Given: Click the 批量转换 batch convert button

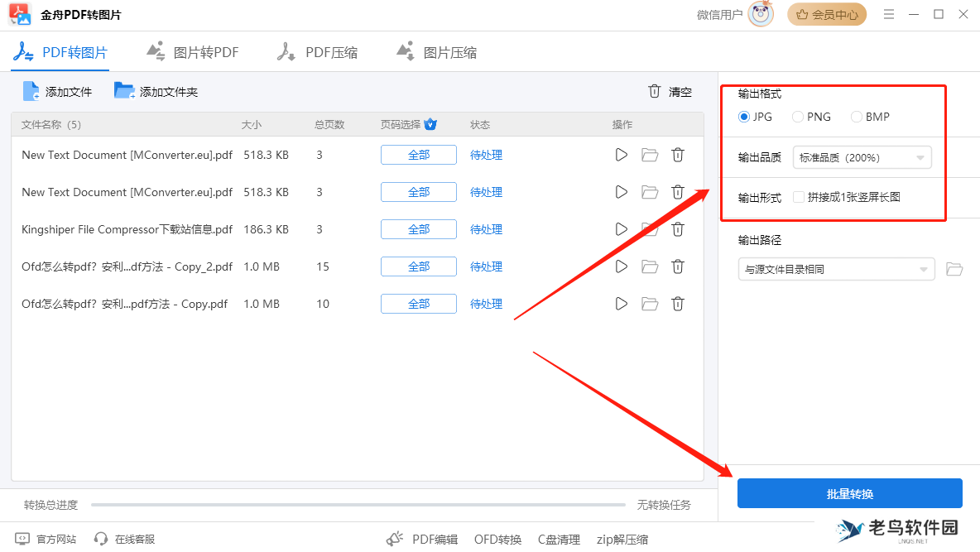Looking at the screenshot, I should point(849,492).
